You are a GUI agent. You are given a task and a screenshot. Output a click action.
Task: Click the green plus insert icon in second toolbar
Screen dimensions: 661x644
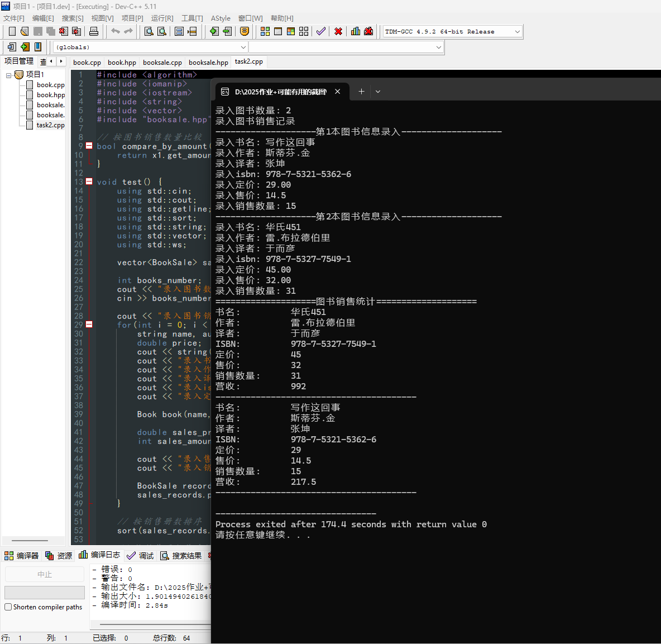click(x=25, y=47)
